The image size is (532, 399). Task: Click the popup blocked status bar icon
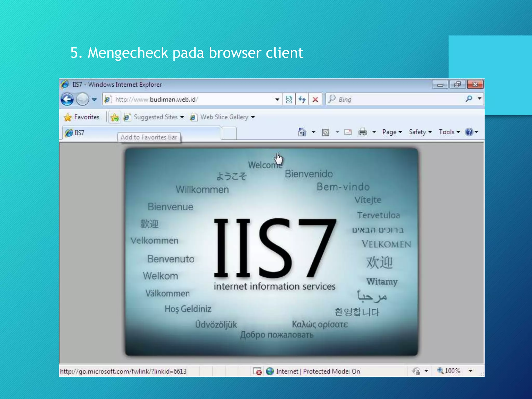[257, 371]
